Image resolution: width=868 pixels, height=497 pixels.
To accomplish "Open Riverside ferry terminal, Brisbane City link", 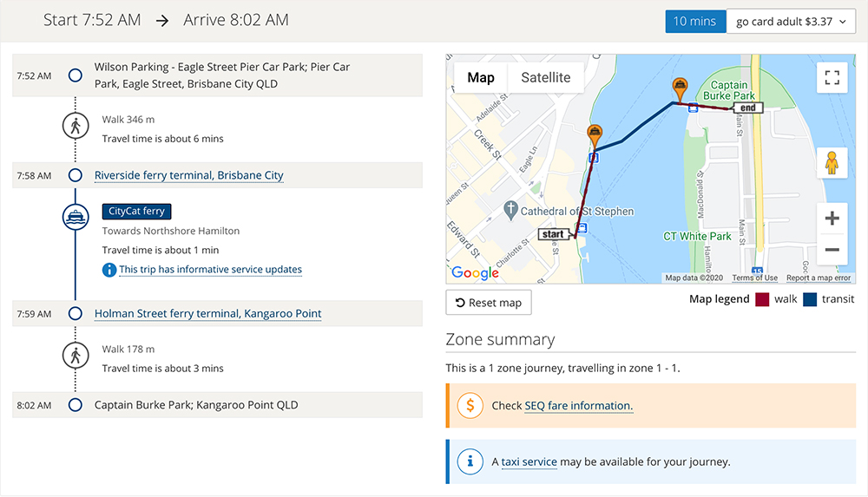I will (188, 175).
